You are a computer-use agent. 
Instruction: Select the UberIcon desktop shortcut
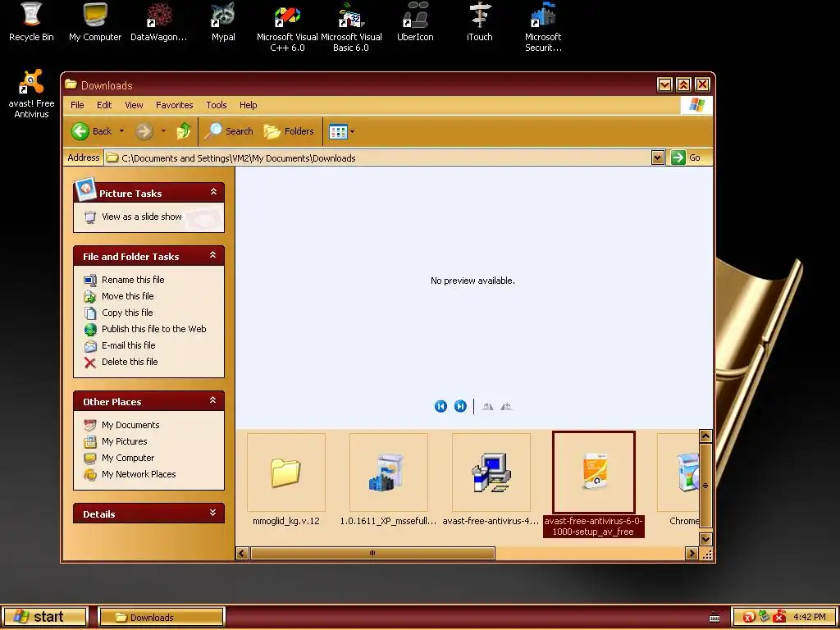(x=415, y=21)
